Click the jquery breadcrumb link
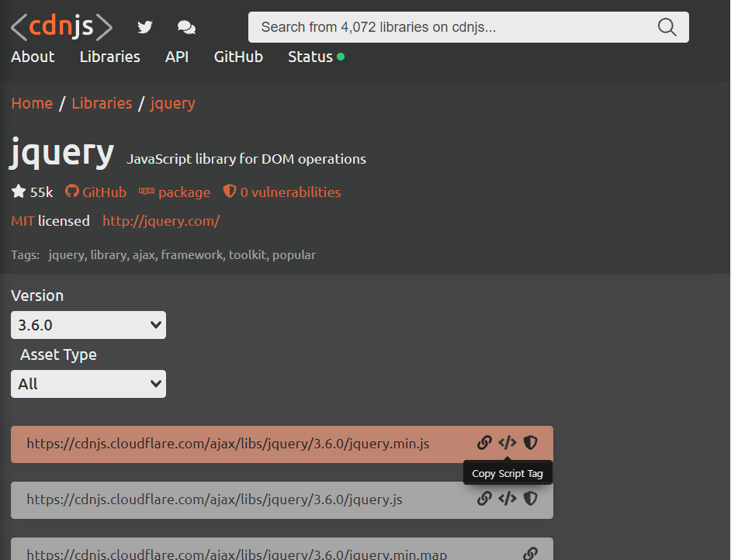Image resolution: width=731 pixels, height=560 pixels. pos(172,103)
